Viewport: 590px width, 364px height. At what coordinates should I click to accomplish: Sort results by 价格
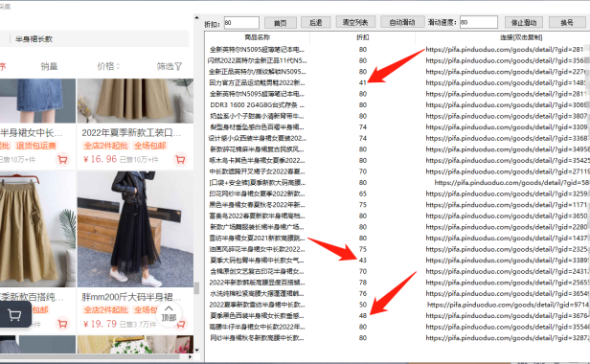[x=108, y=67]
